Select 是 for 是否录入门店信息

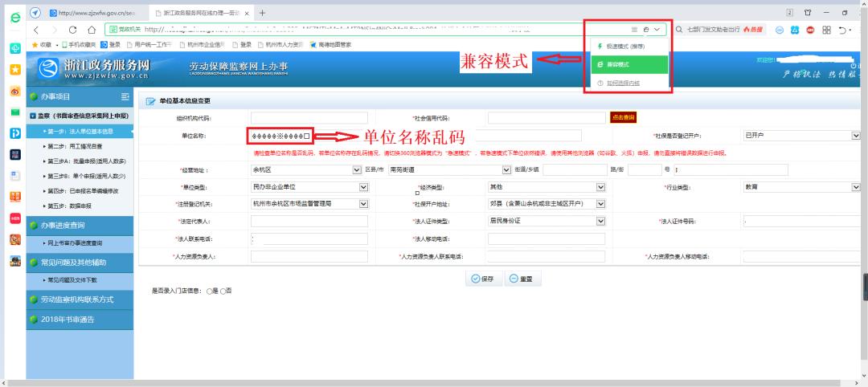[x=209, y=291]
